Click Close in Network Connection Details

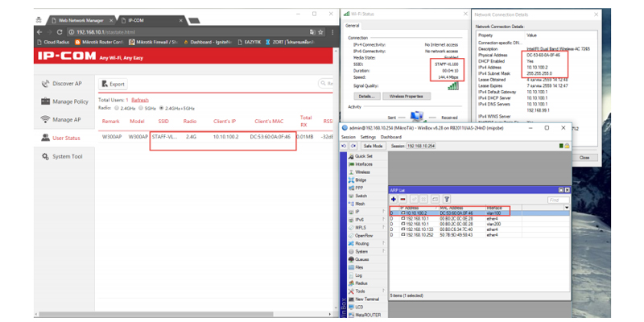584,158
